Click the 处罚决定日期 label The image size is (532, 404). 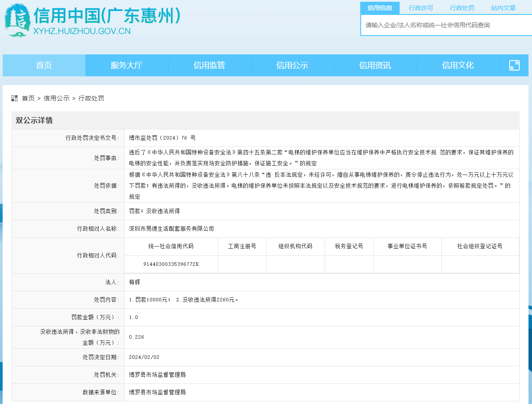click(101, 357)
